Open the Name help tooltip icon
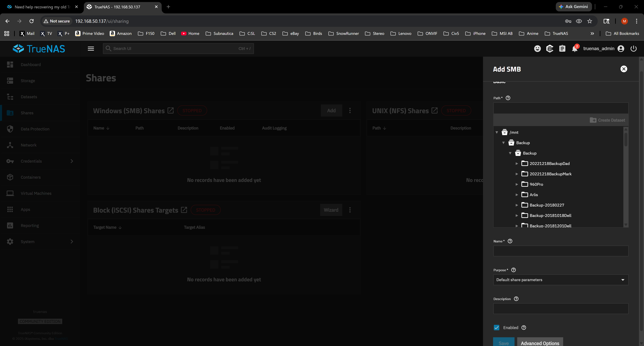This screenshot has width=644, height=346. (510, 241)
